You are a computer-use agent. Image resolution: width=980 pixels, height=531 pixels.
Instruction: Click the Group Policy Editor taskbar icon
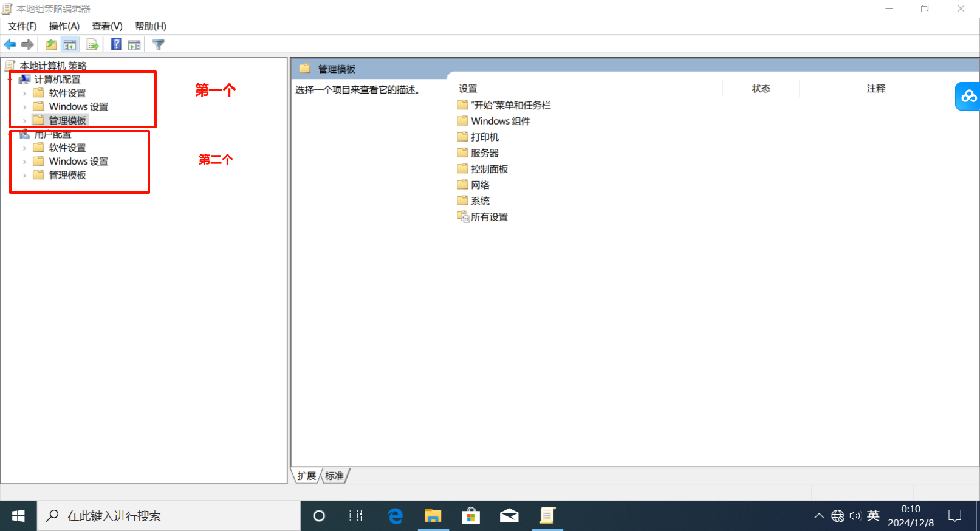tap(547, 516)
